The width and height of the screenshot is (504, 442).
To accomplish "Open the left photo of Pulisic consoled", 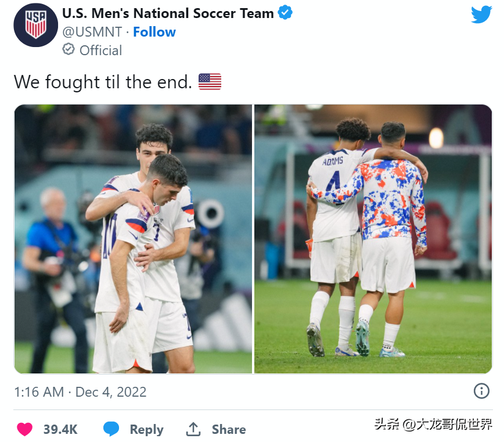I will 134,238.
